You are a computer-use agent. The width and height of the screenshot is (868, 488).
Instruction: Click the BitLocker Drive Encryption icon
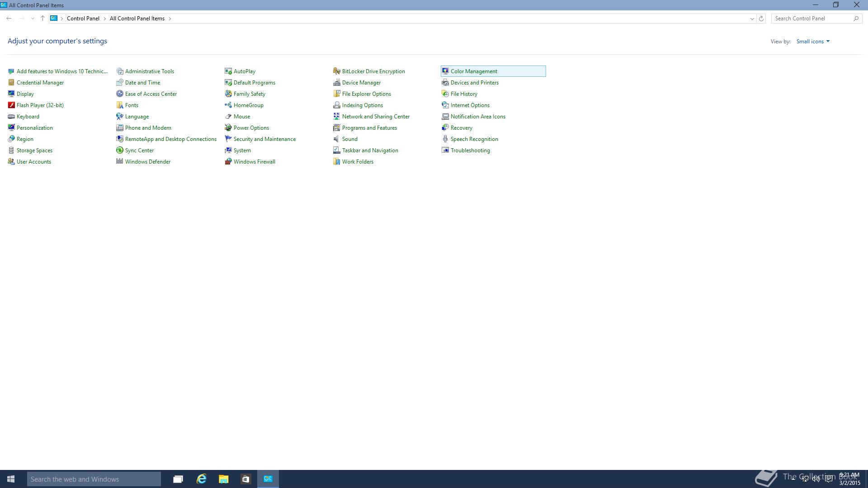point(337,71)
